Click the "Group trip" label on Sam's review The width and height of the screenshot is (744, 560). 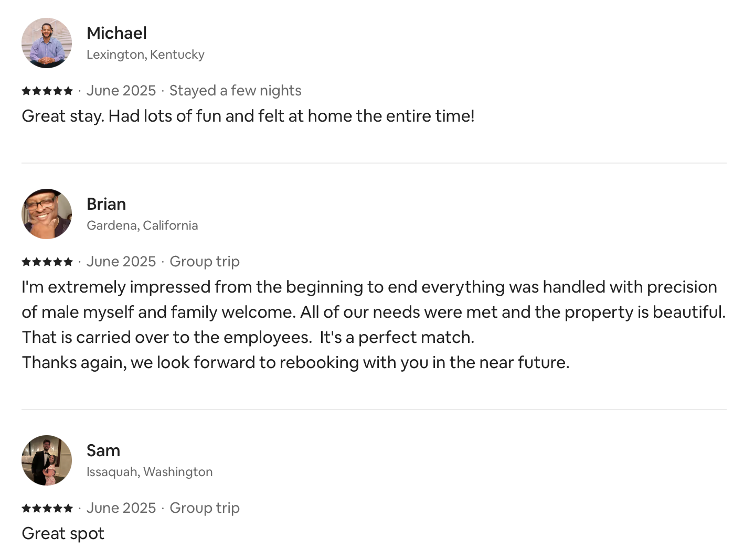(x=205, y=508)
